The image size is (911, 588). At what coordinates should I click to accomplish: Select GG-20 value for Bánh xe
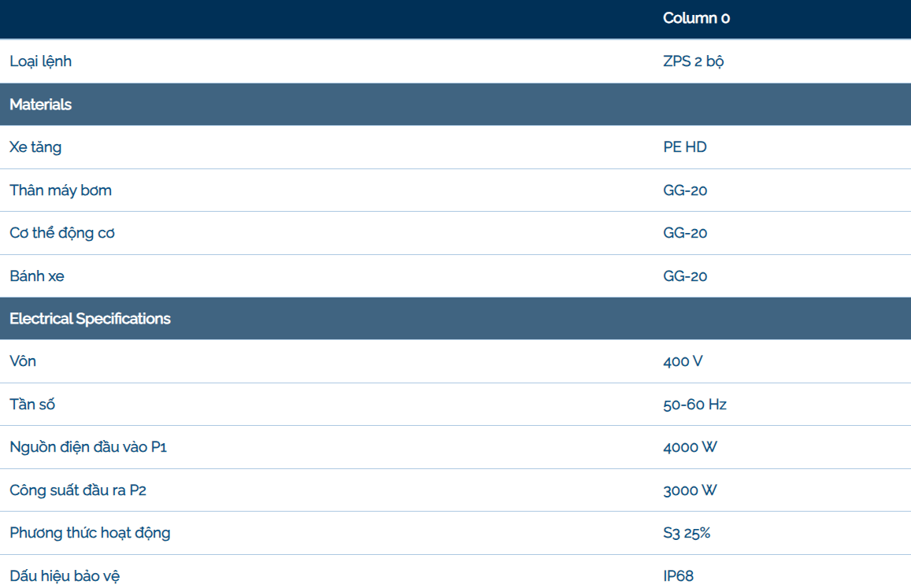coord(685,276)
